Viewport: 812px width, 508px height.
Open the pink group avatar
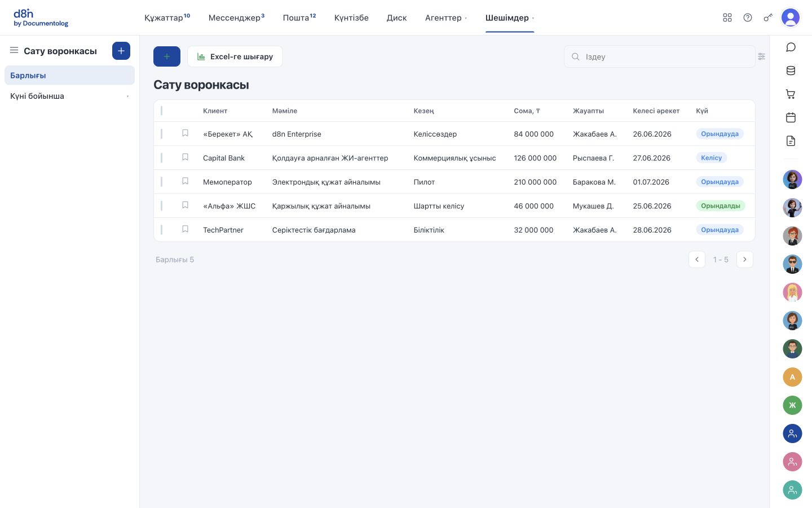792,462
